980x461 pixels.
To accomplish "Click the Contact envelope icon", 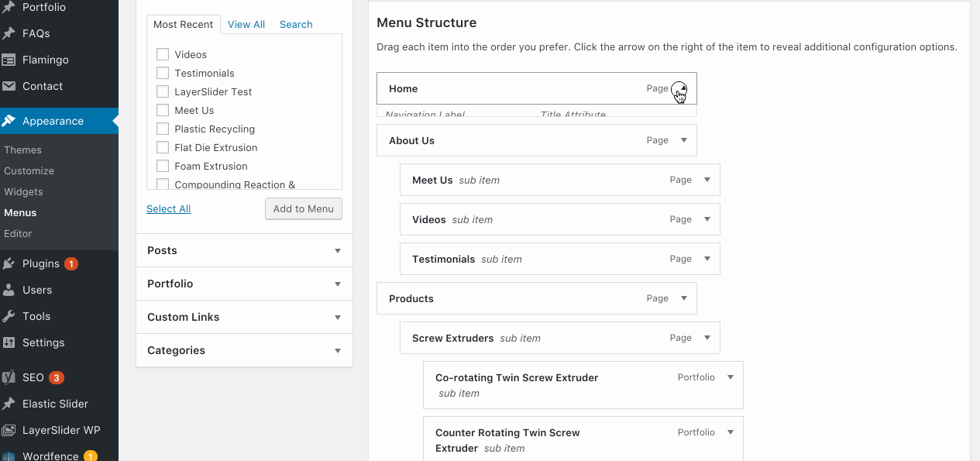I will pyautogui.click(x=9, y=86).
